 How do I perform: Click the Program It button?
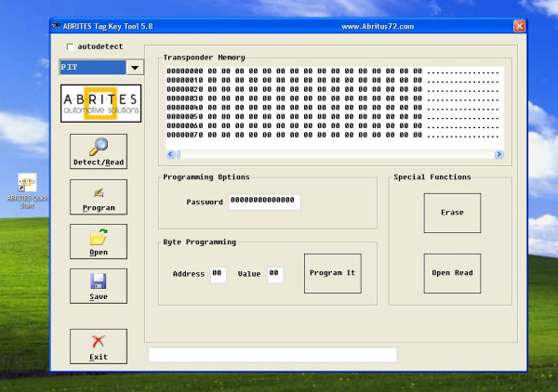click(332, 273)
